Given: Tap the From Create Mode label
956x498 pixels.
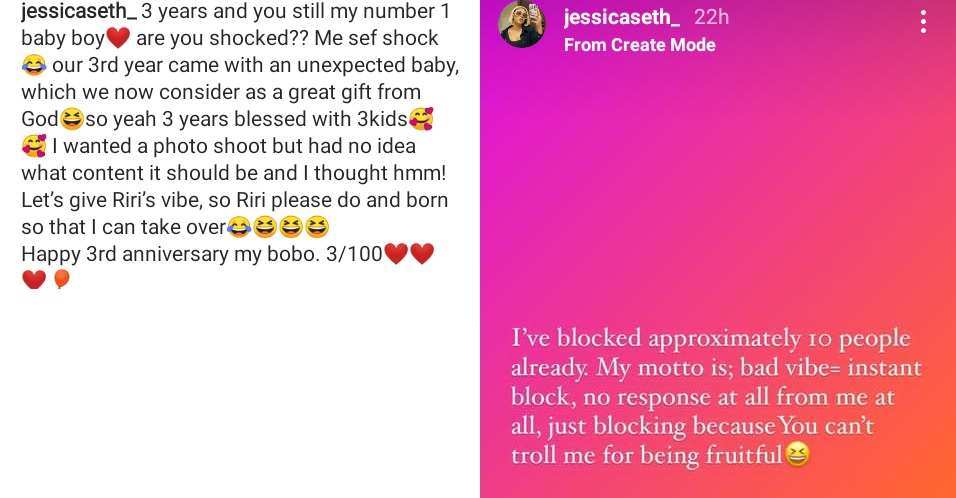Looking at the screenshot, I should click(x=639, y=45).
